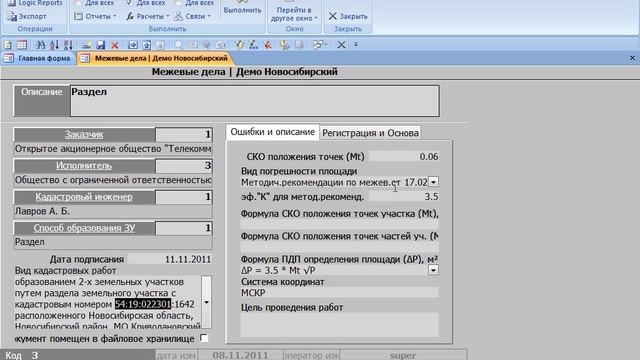Click the new record icon
This screenshot has width=640, height=360.
pos(86,45)
